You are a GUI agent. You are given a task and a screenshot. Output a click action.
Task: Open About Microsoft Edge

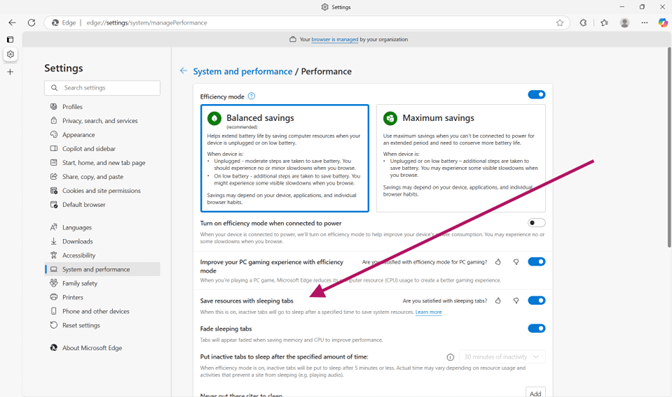pos(102,348)
